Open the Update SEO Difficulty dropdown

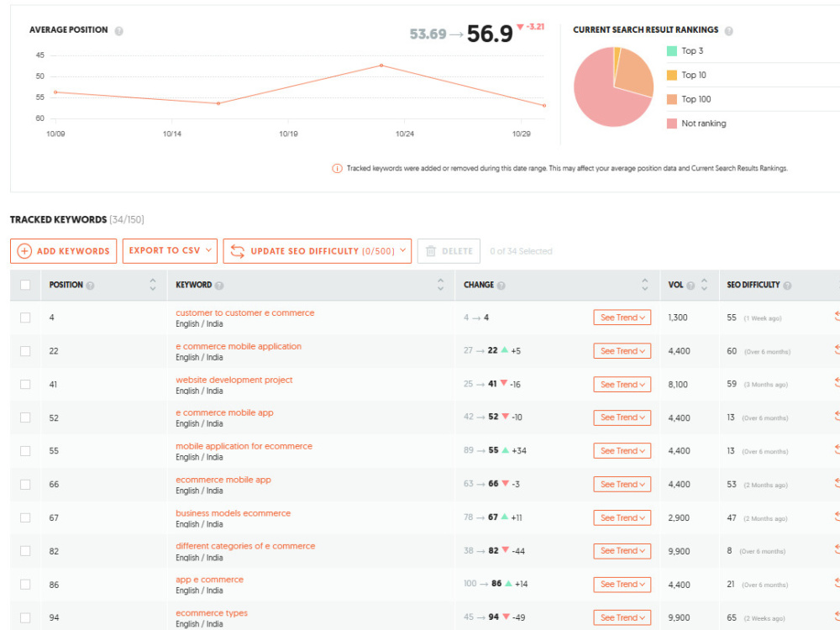tap(318, 250)
